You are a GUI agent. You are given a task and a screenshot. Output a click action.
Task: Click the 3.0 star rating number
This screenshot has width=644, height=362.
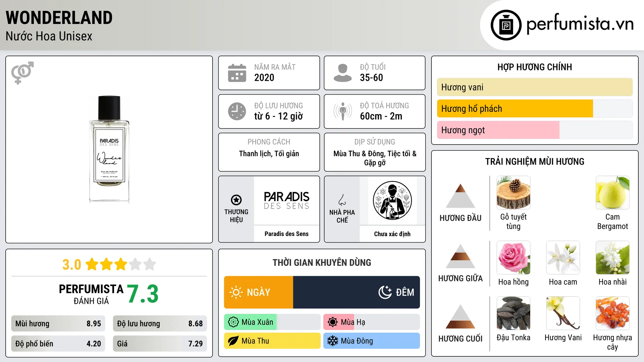(x=72, y=265)
